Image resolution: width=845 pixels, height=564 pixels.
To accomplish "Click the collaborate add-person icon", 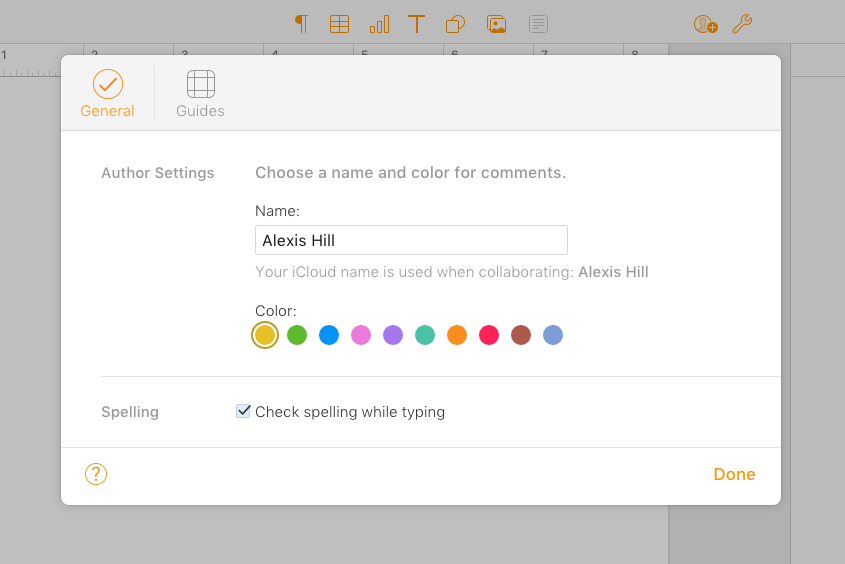I will [705, 24].
